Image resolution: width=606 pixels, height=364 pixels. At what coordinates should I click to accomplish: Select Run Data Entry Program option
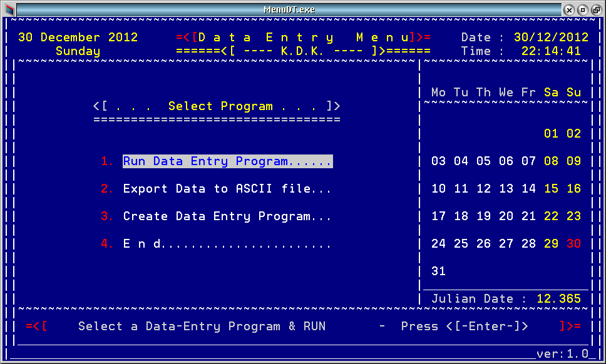[227, 161]
